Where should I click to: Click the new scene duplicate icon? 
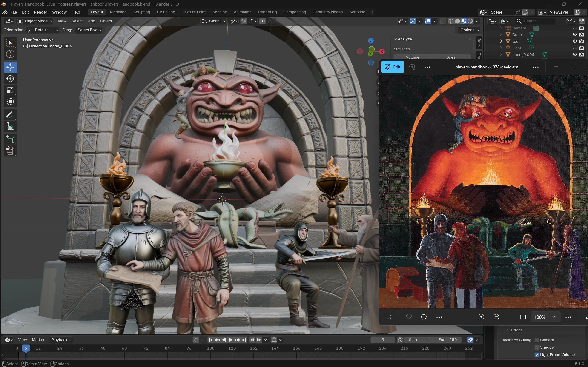point(525,12)
